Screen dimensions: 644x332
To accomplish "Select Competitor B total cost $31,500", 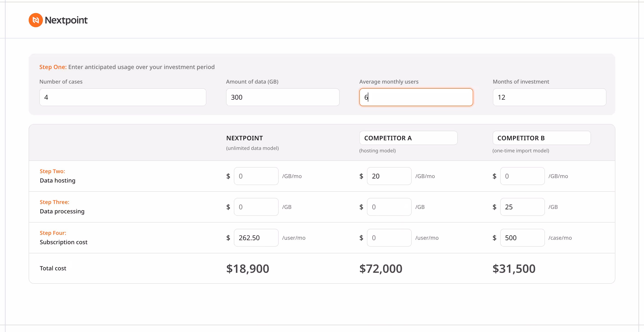I will tap(514, 269).
